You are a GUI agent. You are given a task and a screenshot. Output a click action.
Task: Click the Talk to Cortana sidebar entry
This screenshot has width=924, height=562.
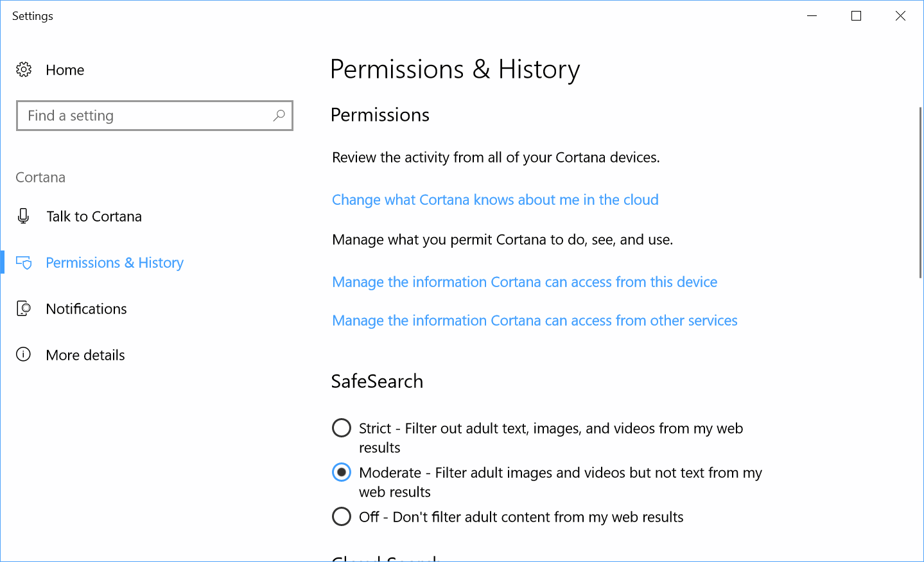click(x=94, y=216)
